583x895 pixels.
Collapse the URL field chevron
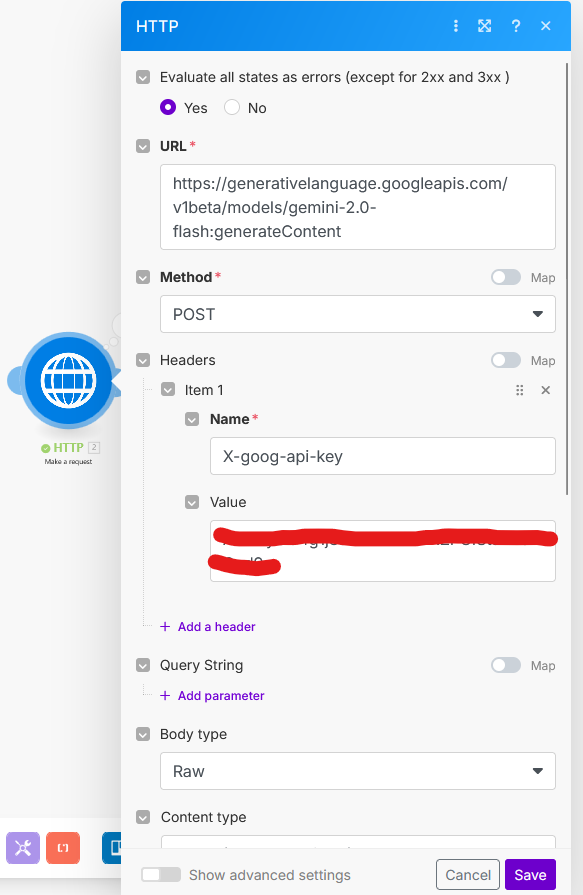pos(143,146)
